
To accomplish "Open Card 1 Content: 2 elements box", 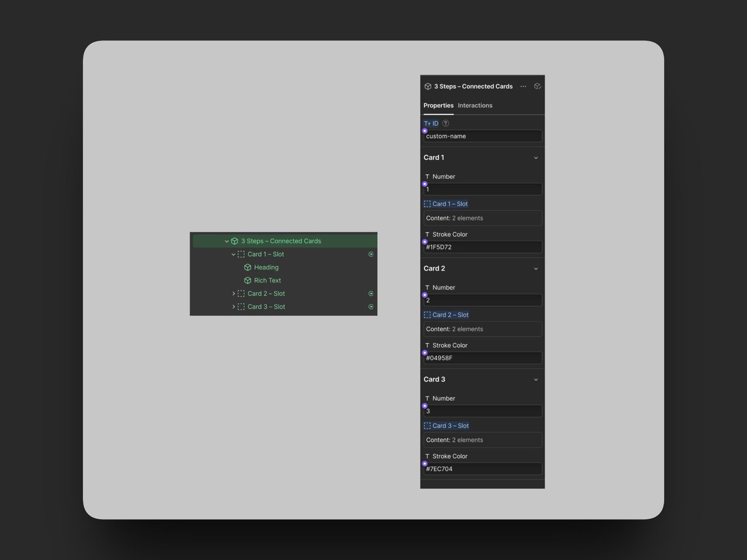I will click(482, 218).
